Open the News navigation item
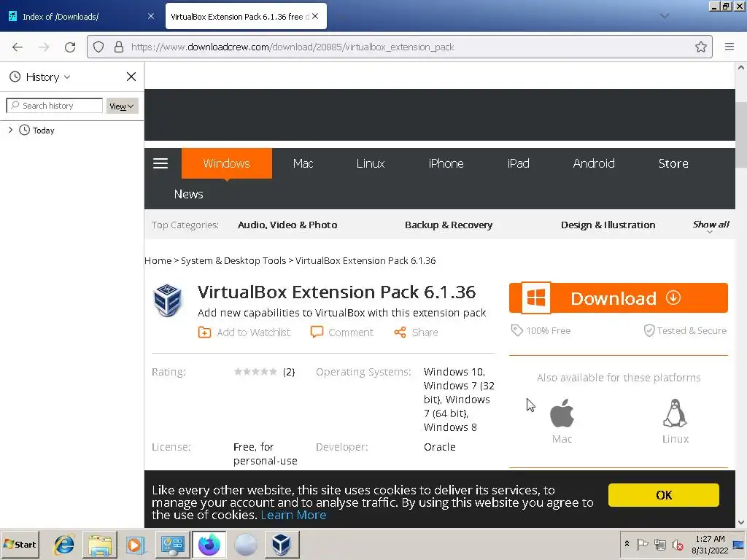The width and height of the screenshot is (747, 560). click(x=189, y=194)
